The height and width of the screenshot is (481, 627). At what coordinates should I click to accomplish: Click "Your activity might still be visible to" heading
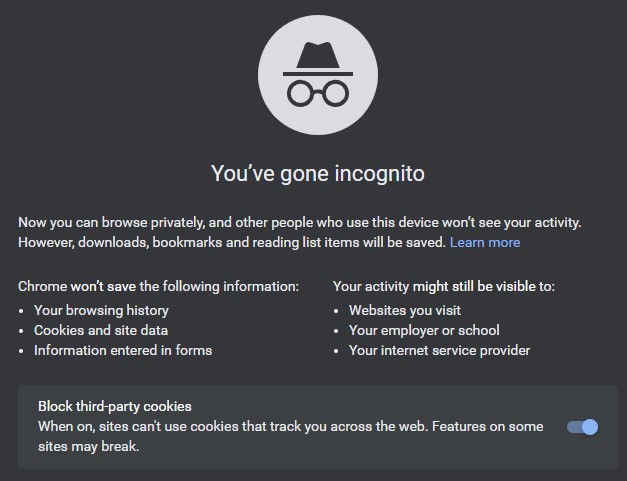444,286
